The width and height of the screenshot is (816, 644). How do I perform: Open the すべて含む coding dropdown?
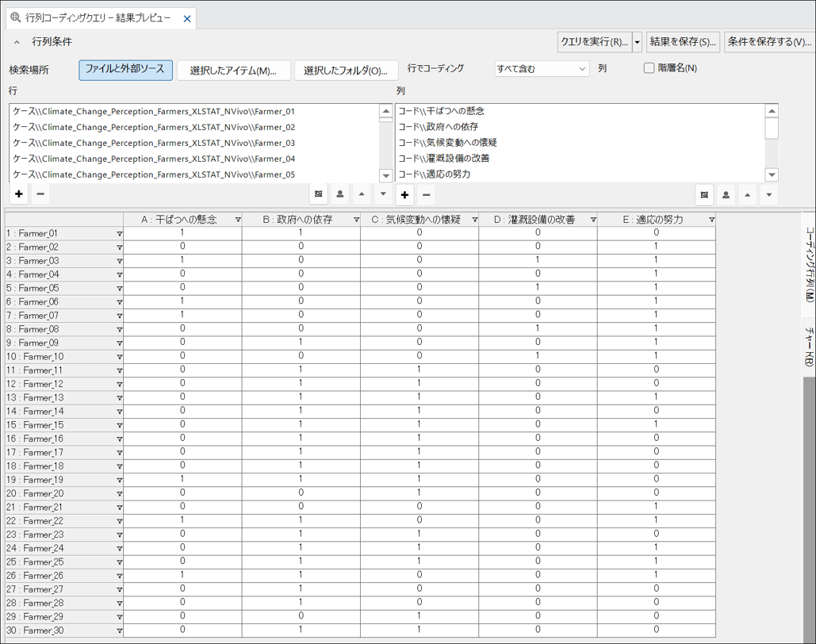pos(542,69)
